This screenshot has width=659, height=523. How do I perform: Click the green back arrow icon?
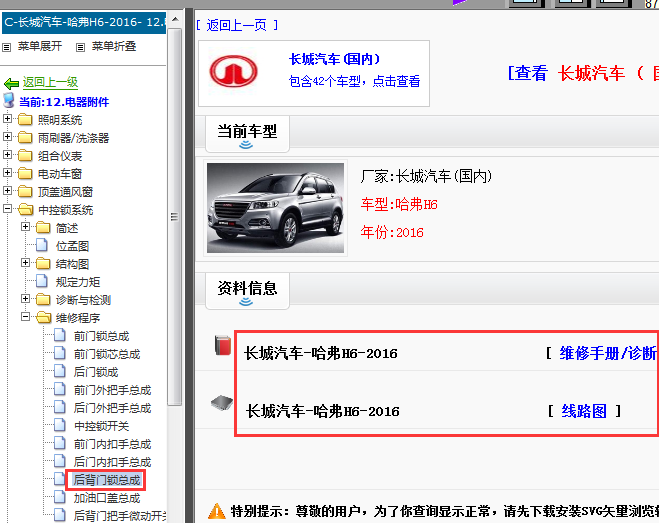11,83
